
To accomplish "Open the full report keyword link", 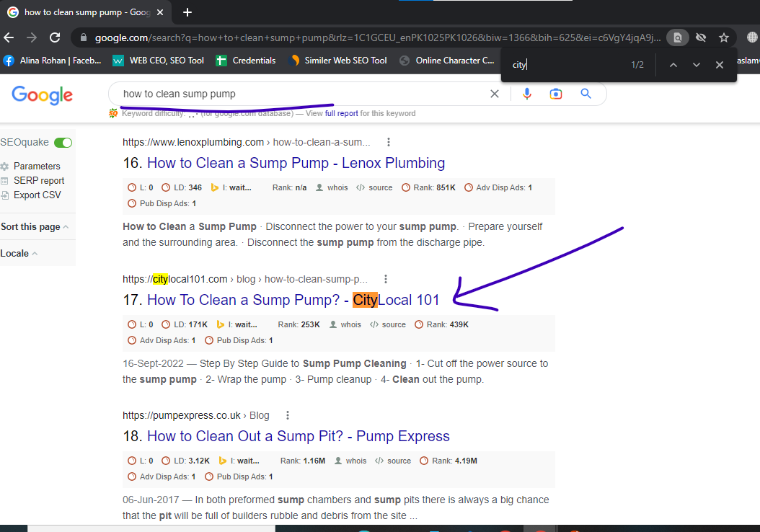I will click(341, 113).
